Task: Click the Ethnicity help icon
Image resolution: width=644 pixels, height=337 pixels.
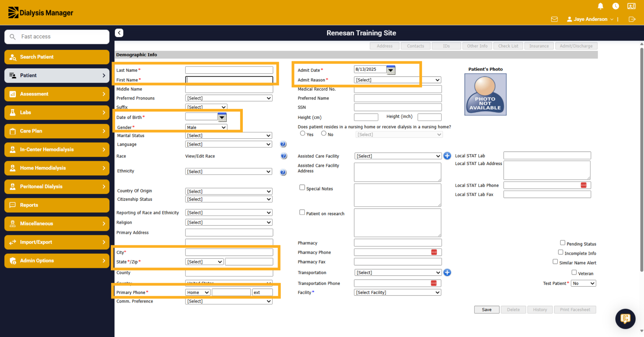Action: [x=283, y=172]
